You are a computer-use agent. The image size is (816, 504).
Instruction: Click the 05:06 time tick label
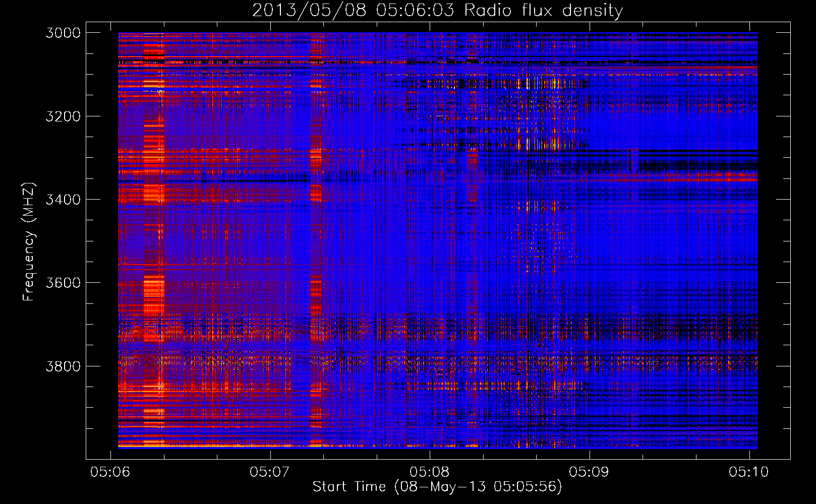click(110, 472)
